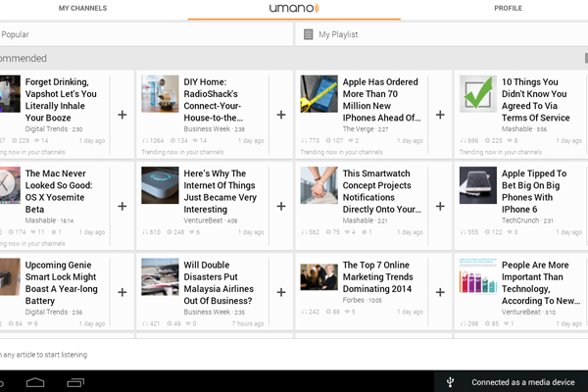Play 'People Are More Important Than Technology' article
Image resolution: width=588 pixels, height=392 pixels.
pos(541,283)
